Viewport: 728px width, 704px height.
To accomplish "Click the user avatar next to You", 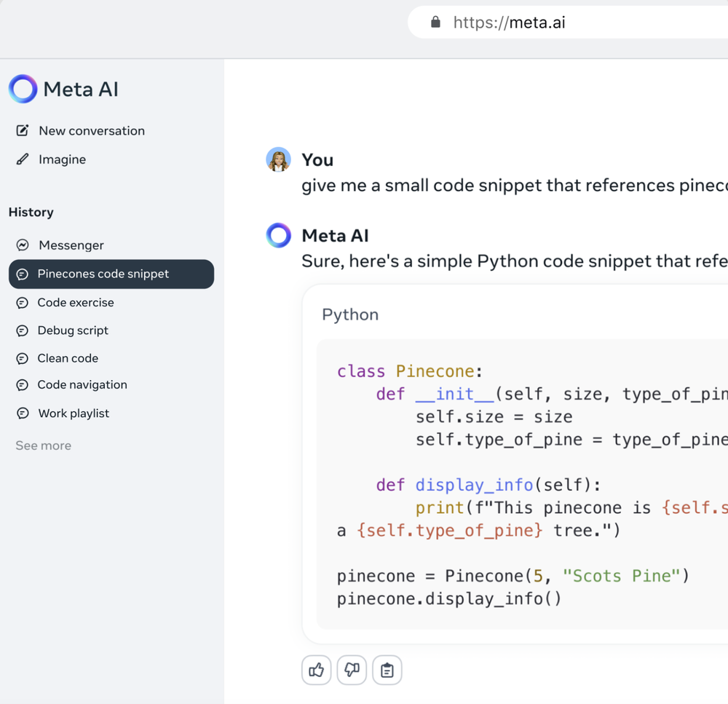I will (279, 159).
